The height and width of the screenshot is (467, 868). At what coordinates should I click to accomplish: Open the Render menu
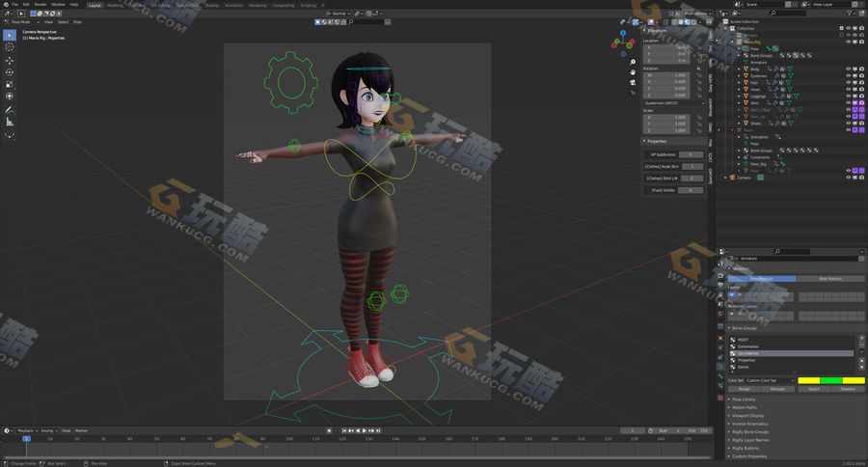[x=41, y=5]
